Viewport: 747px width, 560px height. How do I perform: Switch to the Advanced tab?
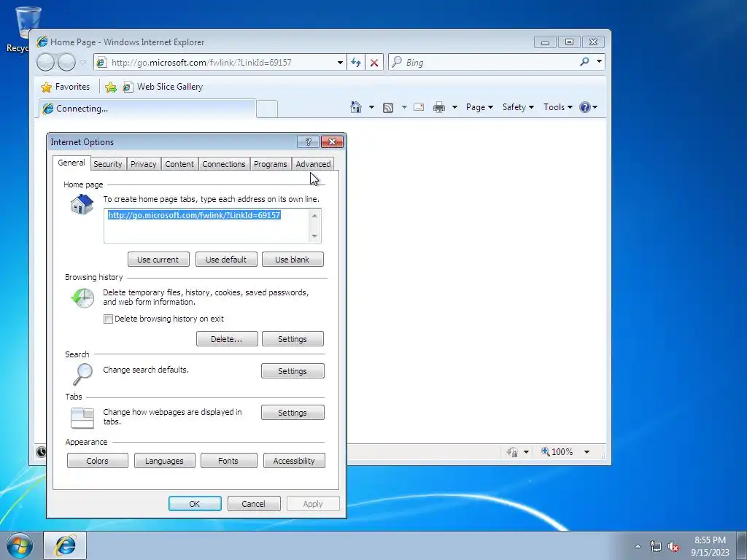(313, 164)
